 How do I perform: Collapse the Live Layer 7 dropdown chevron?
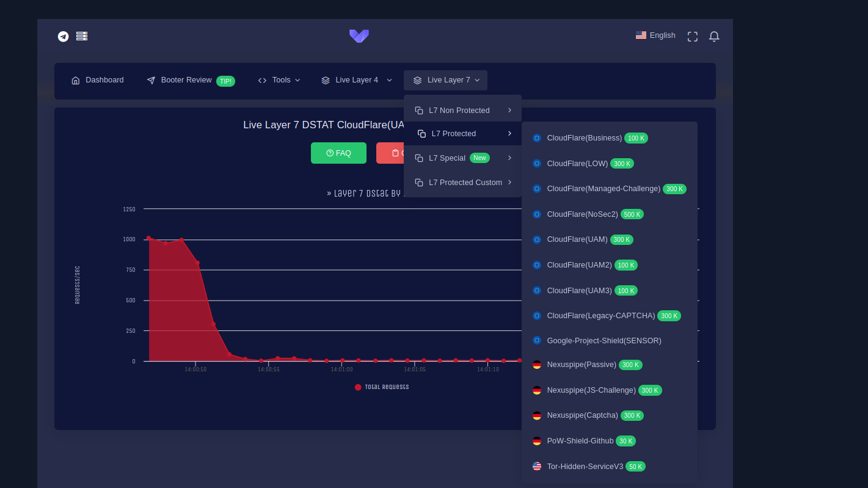tap(477, 80)
